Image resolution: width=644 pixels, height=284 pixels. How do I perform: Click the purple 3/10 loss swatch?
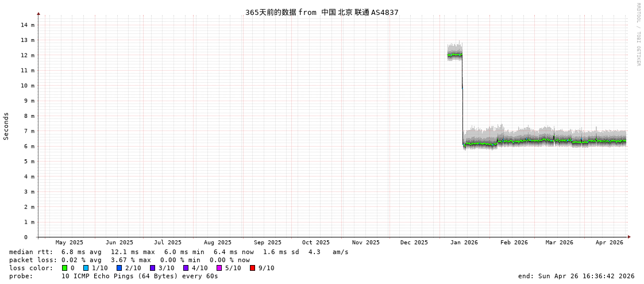153,268
